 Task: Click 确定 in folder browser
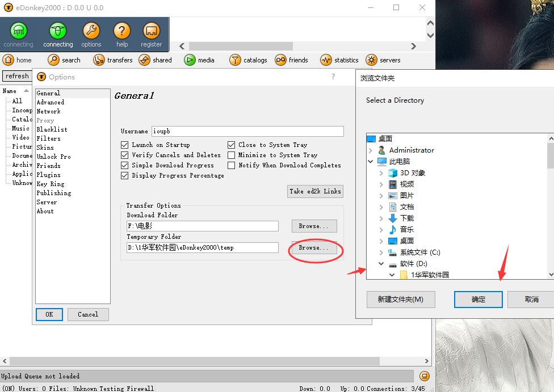(479, 300)
